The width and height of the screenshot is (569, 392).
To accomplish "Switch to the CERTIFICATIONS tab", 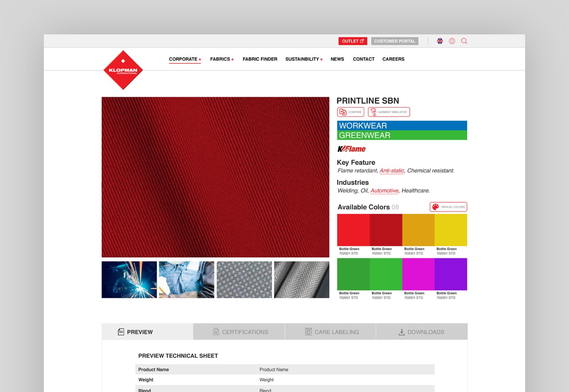I will 239,332.
